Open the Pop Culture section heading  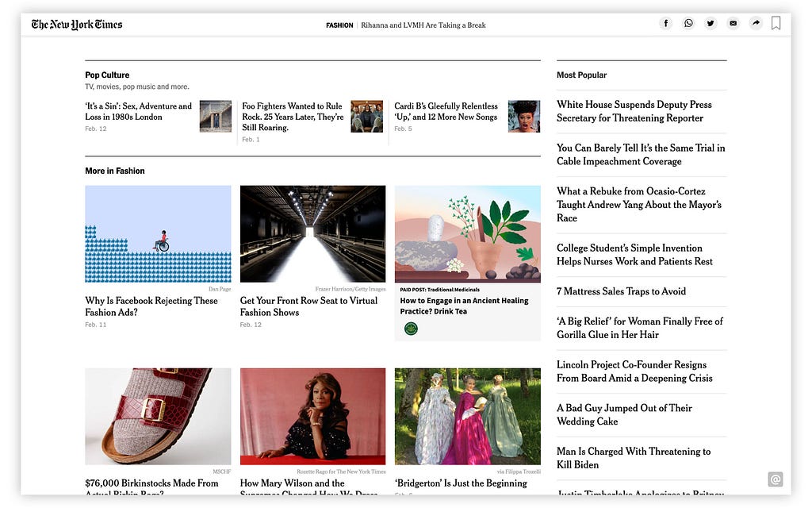click(x=107, y=75)
